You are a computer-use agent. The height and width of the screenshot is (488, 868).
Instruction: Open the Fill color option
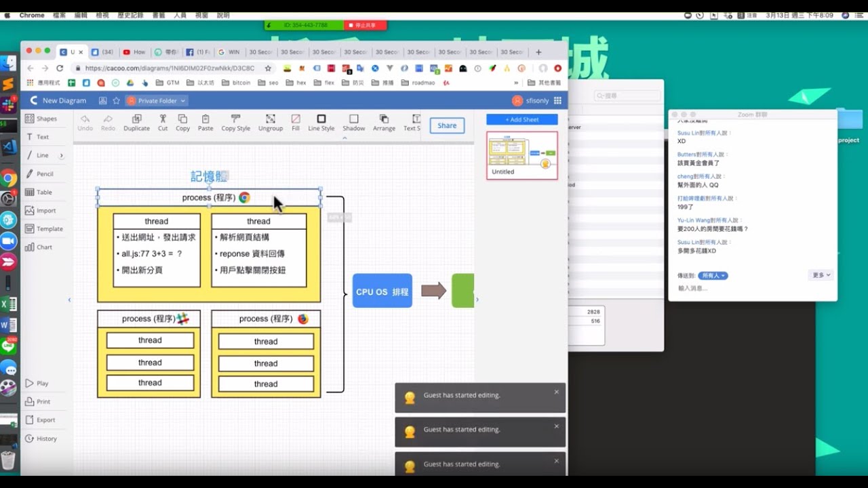(296, 123)
